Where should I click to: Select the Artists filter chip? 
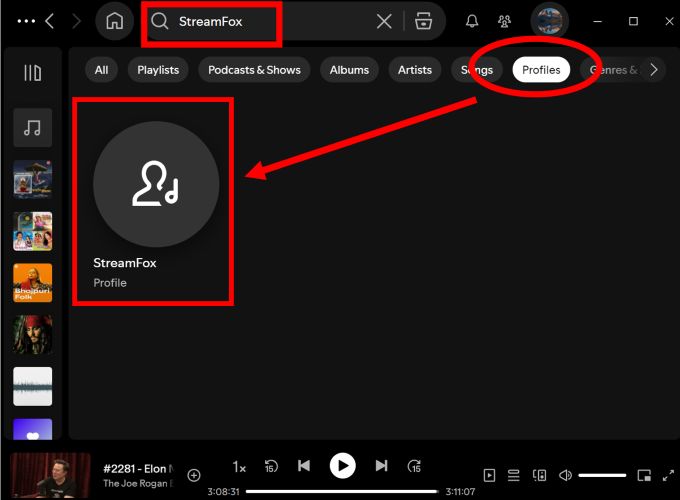(x=415, y=70)
